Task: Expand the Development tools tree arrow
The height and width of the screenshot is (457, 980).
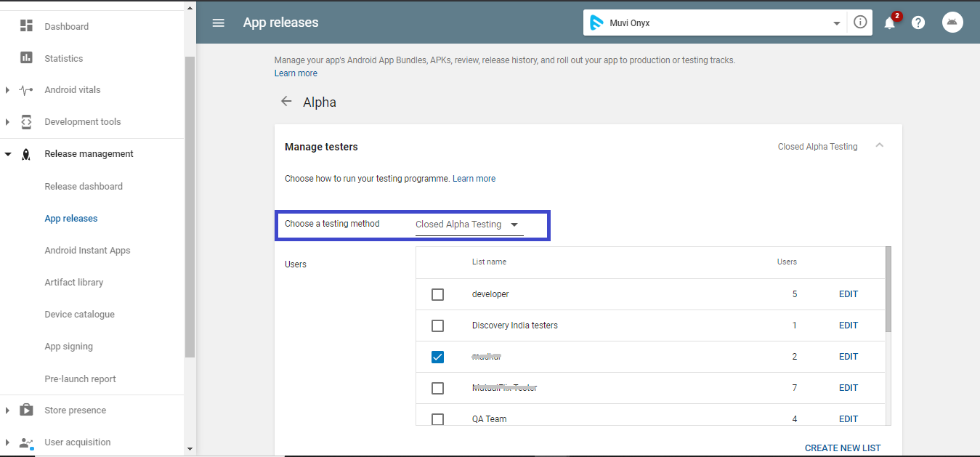Action: [7, 122]
